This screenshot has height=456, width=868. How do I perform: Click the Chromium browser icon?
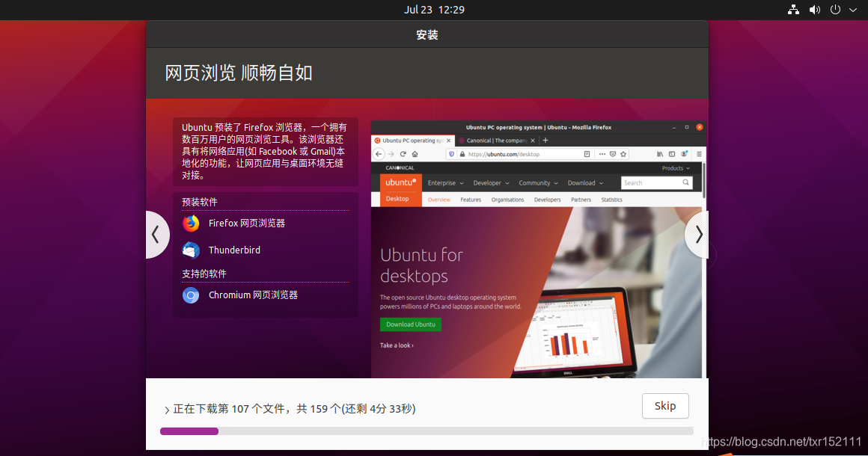191,295
